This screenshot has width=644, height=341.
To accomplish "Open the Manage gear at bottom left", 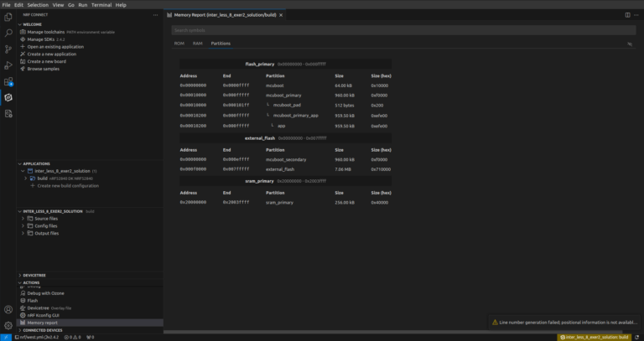I will [x=8, y=325].
